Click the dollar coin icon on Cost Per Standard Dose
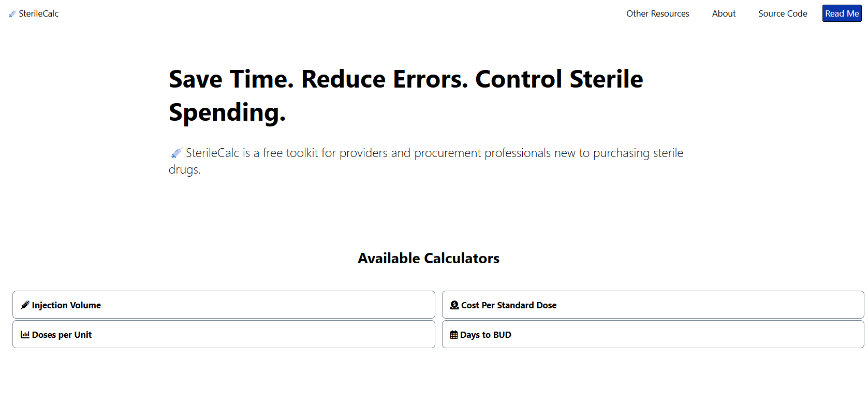 click(x=454, y=305)
